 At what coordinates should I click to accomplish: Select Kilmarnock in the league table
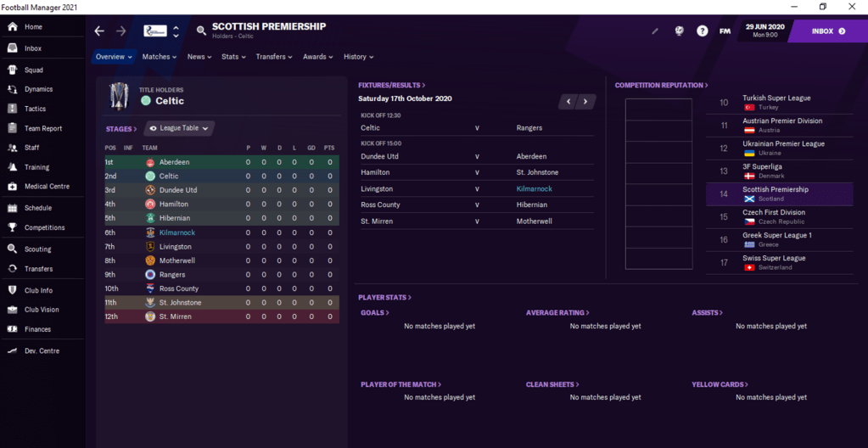[176, 232]
